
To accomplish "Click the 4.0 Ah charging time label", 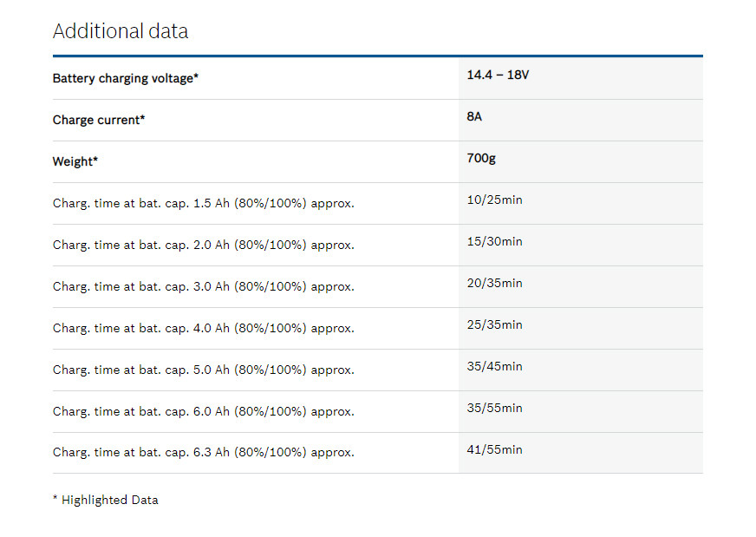I will click(203, 328).
